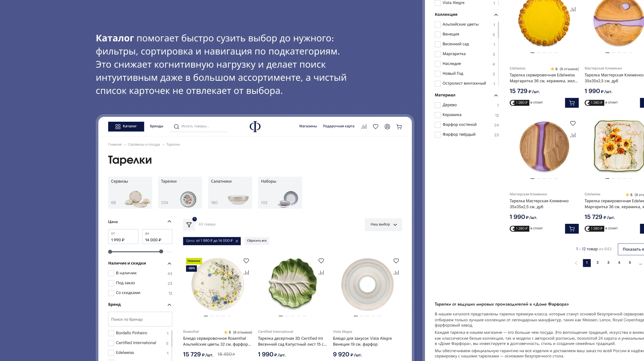The width and height of the screenshot is (644, 361).
Task: Collapse the 'Цена' filter section
Action: [169, 222]
